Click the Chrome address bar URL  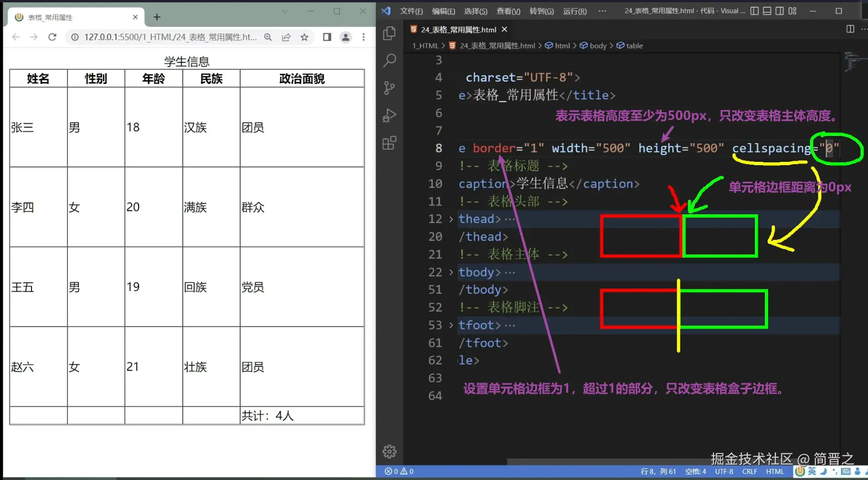pyautogui.click(x=171, y=37)
